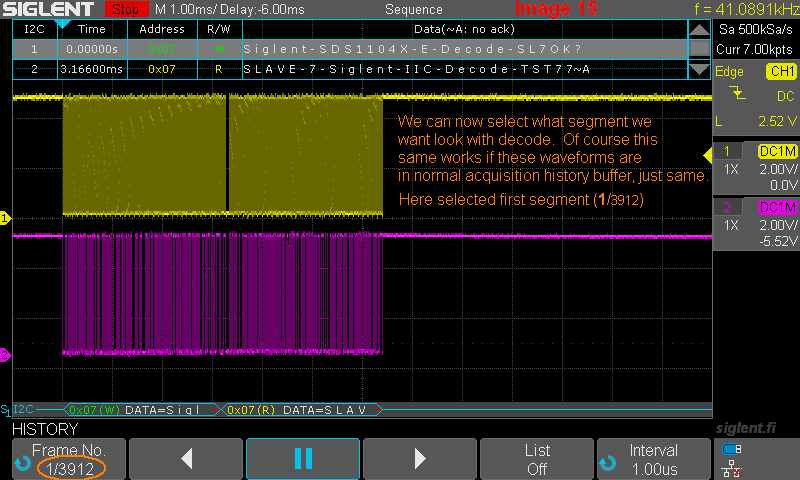800x480 pixels.
Task: Click the R/W column header
Action: (219, 29)
